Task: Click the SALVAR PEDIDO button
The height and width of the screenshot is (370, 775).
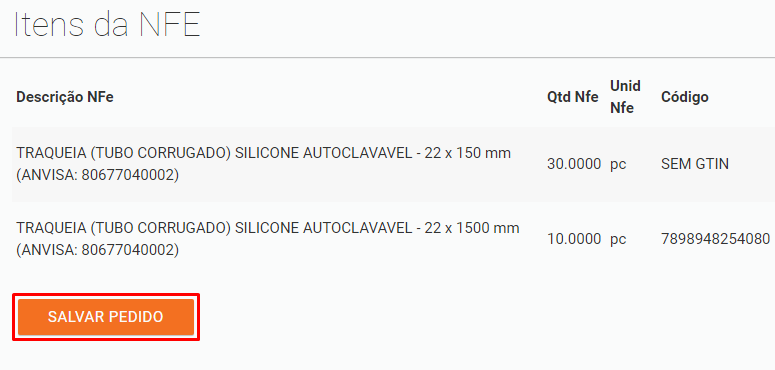Action: 106,317
